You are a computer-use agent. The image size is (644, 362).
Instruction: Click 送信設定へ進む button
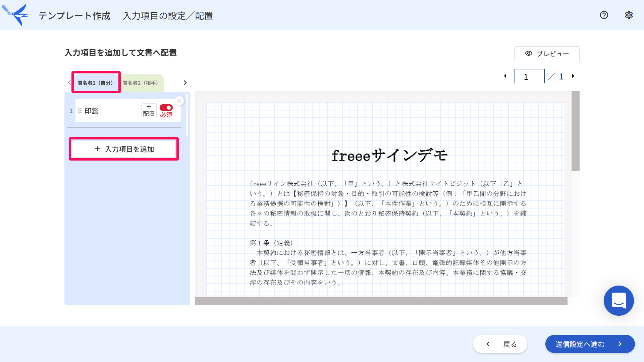pos(590,344)
